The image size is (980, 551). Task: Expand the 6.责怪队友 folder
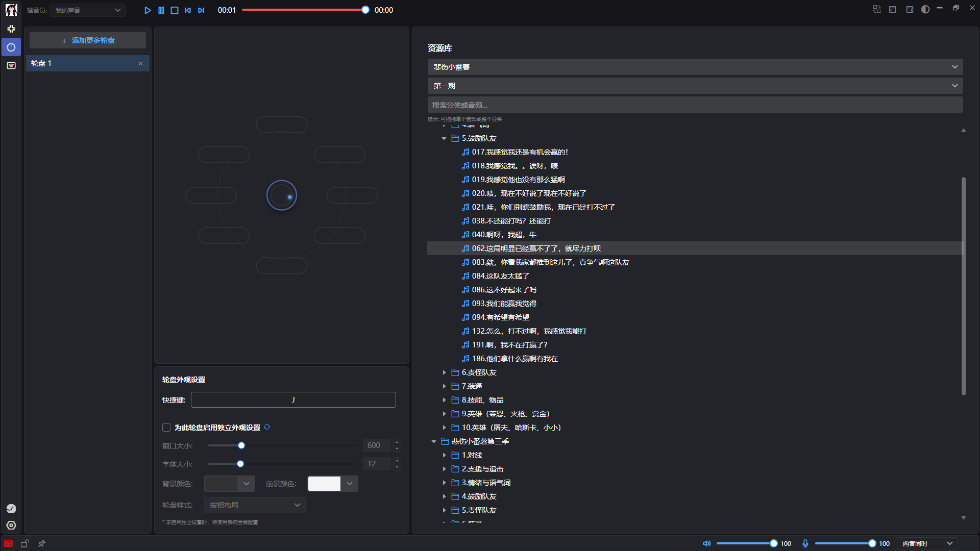[444, 372]
